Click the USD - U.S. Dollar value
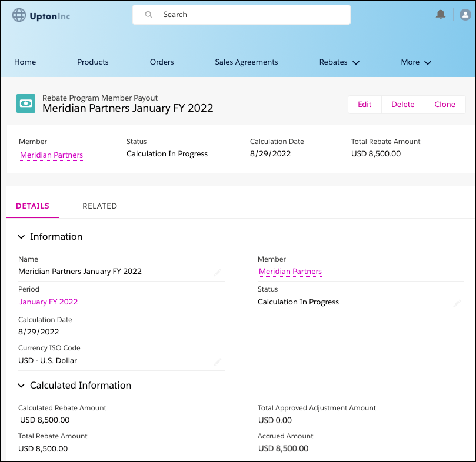The height and width of the screenshot is (462, 476). 48,361
